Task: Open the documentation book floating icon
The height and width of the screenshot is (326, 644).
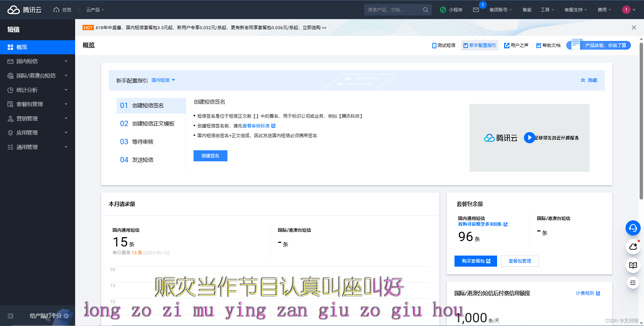Action: [633, 265]
